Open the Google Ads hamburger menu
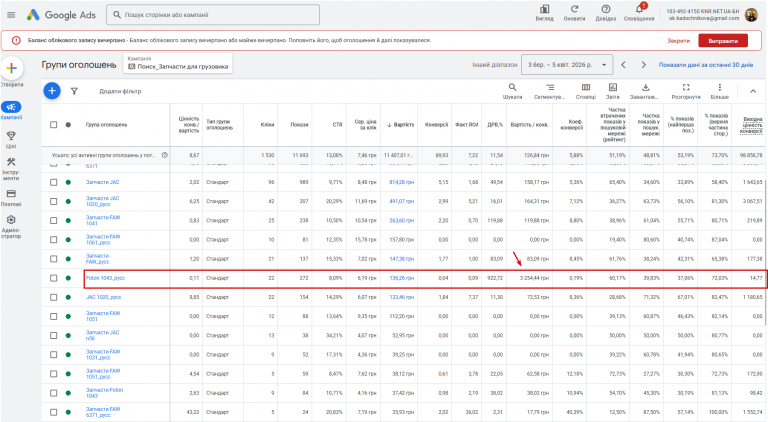The height and width of the screenshot is (422, 768). (x=12, y=16)
